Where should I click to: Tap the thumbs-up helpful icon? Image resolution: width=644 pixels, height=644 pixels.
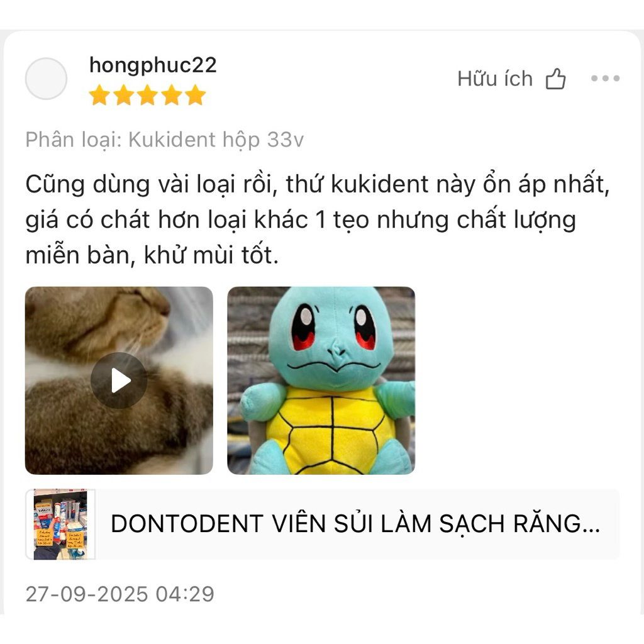[555, 79]
